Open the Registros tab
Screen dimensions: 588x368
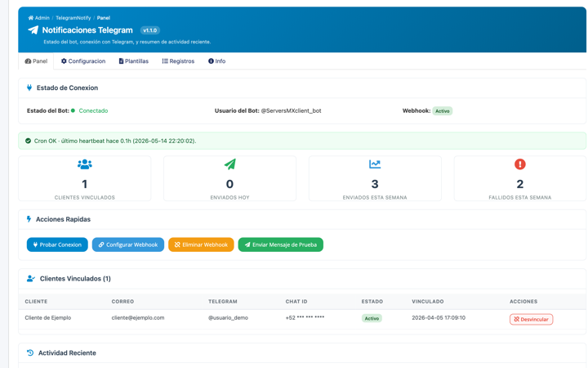click(x=178, y=61)
